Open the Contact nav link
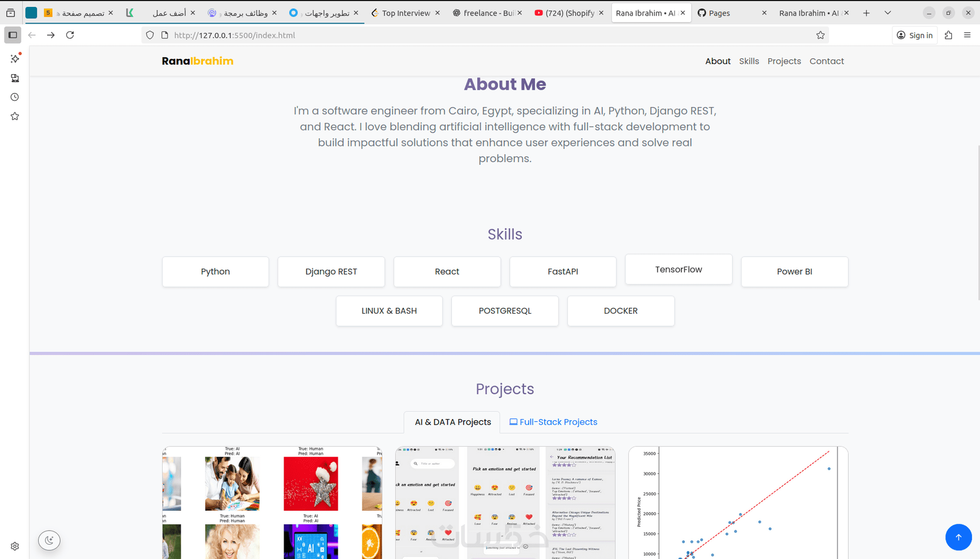 click(827, 61)
